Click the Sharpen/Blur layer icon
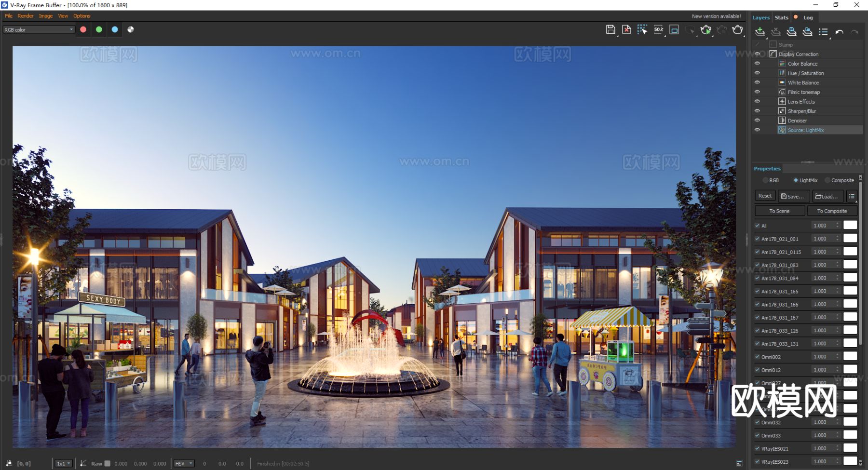 (782, 111)
